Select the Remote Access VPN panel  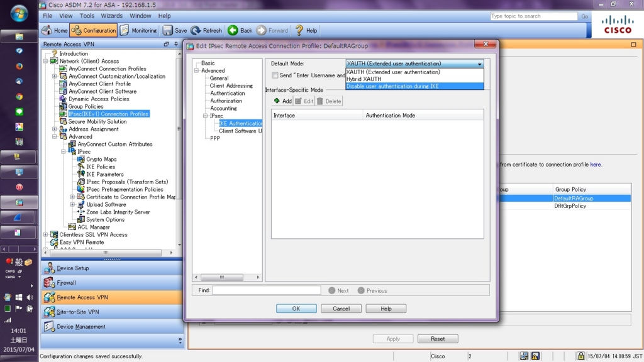112,297
